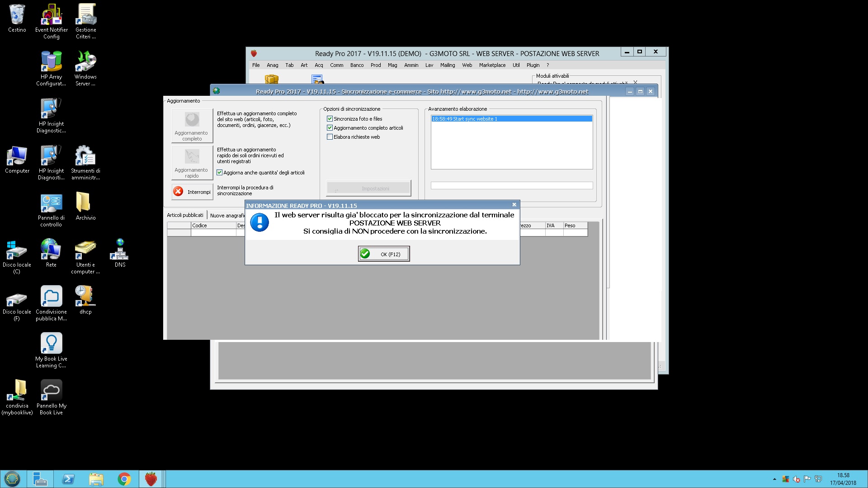Open the Archivio folder icon
This screenshot has width=868, height=488.
(x=85, y=206)
